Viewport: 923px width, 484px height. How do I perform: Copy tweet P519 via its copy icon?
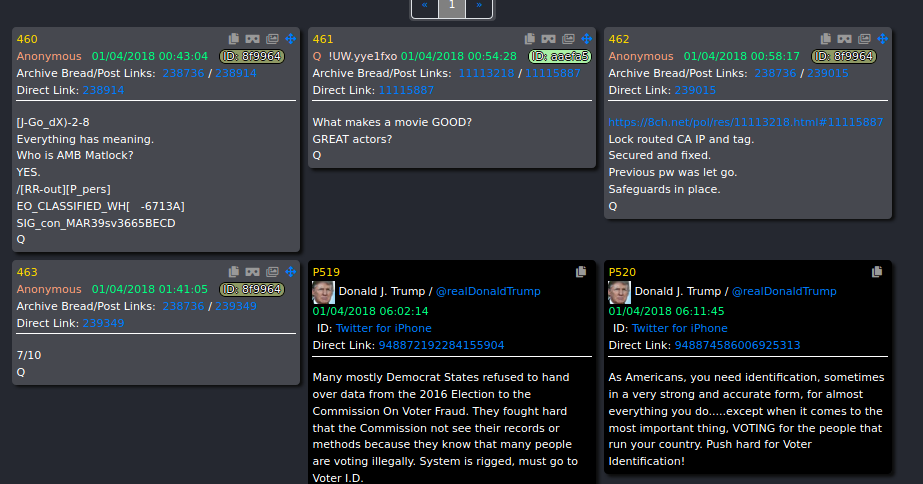(x=581, y=272)
